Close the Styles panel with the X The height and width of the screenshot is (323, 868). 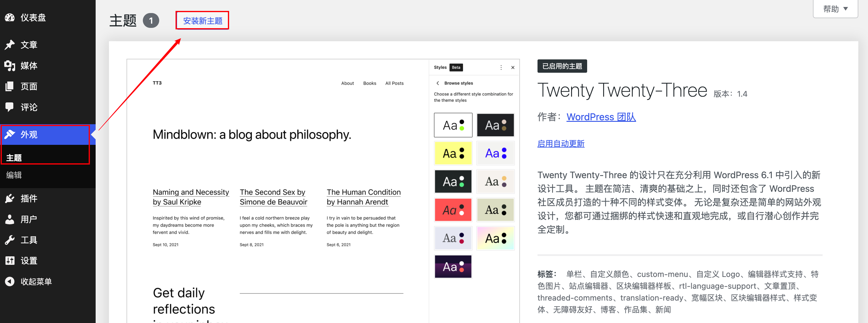pos(513,68)
